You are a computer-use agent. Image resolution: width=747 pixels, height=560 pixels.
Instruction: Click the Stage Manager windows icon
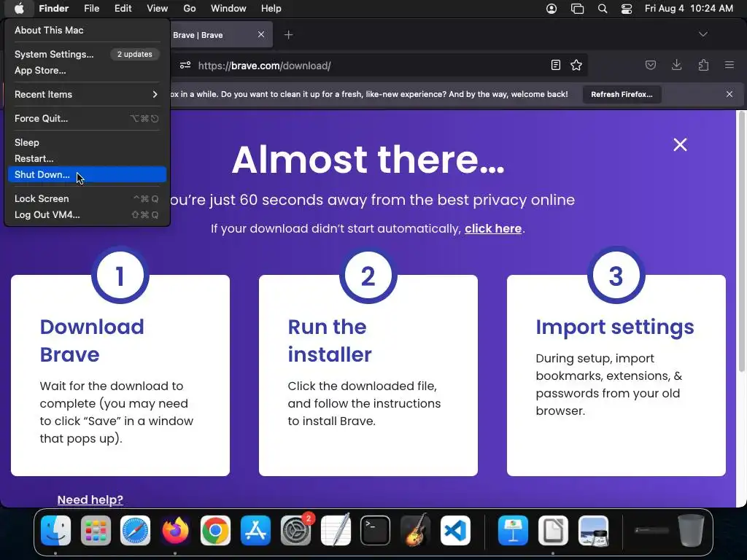coord(578,9)
